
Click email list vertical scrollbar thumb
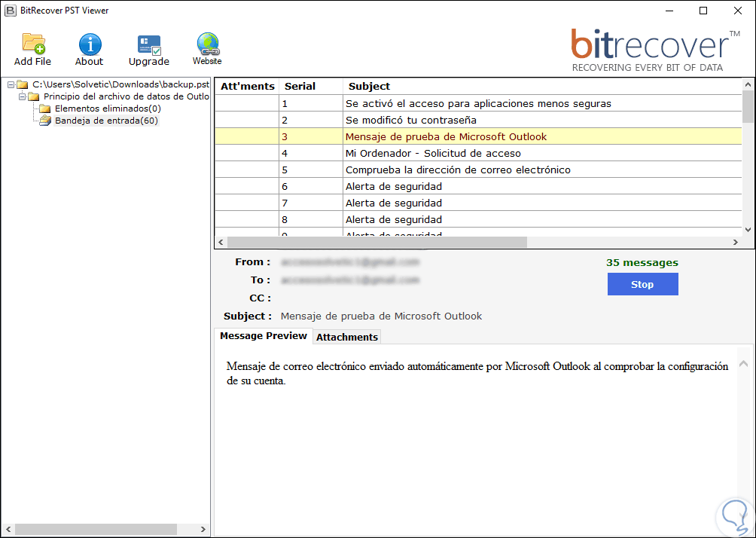pyautogui.click(x=748, y=107)
